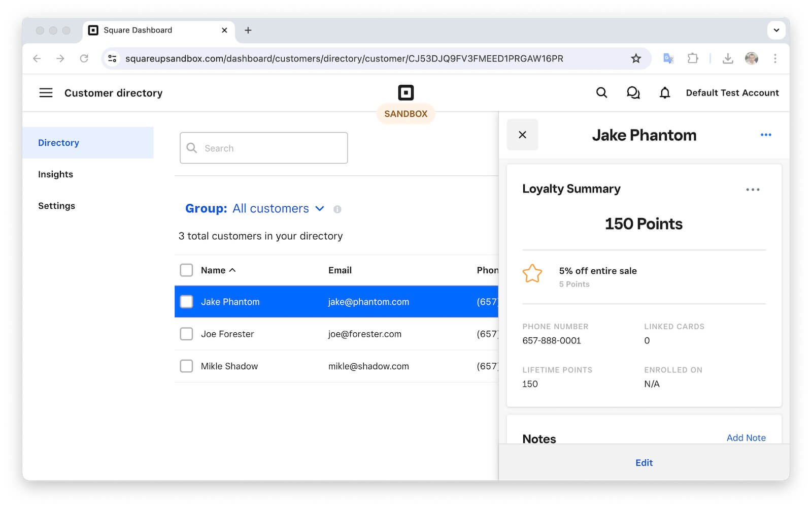
Task: Open a new browser tab
Action: 248,30
